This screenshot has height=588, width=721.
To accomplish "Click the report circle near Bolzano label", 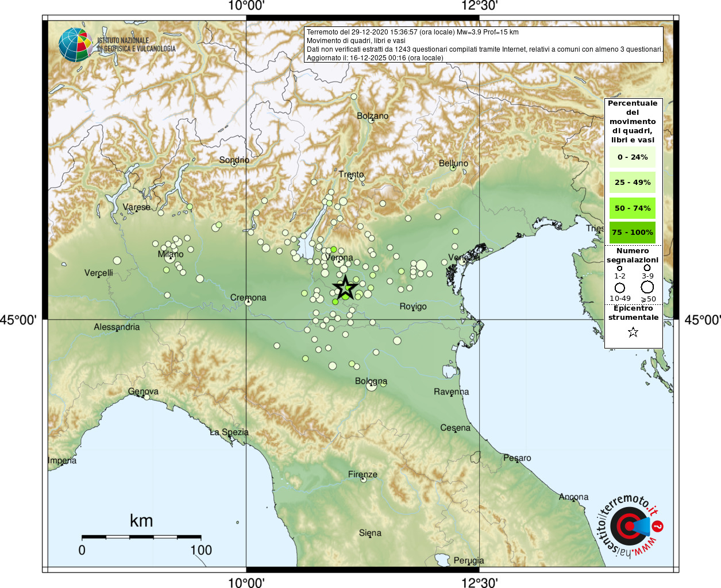I will (371, 121).
